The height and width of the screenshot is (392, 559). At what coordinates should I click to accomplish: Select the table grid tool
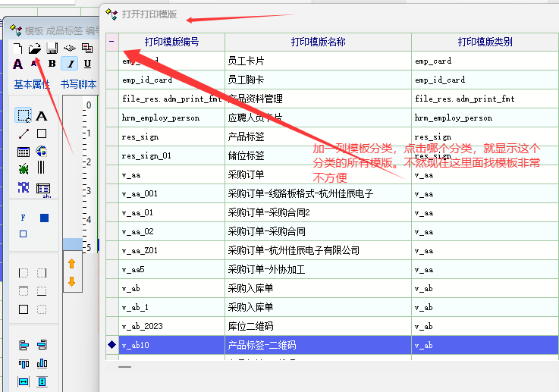tap(24, 152)
